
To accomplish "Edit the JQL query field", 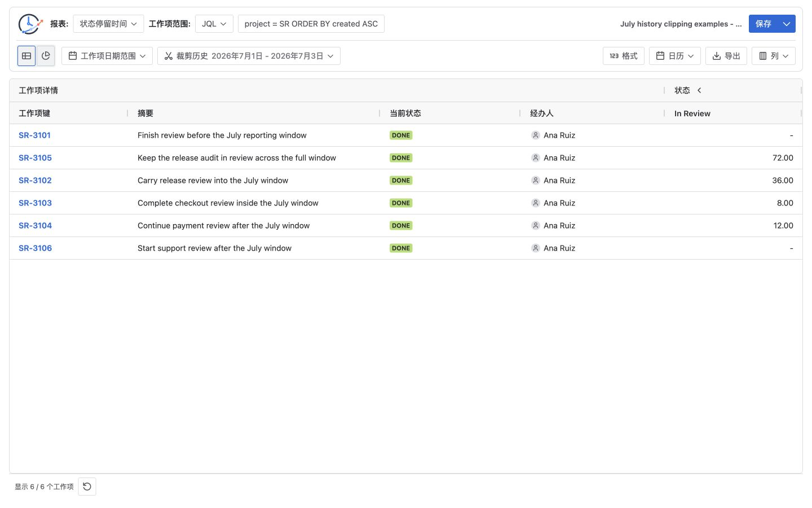I will [311, 24].
